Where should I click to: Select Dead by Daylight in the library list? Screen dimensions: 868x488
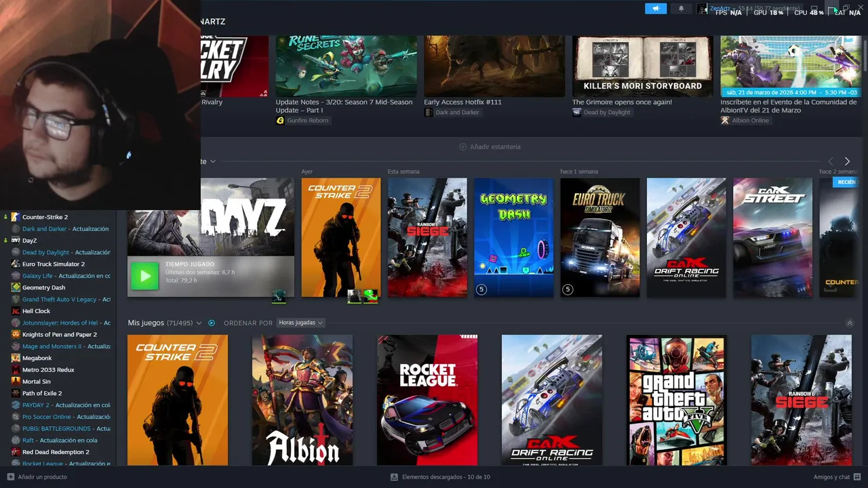pyautogui.click(x=59, y=252)
